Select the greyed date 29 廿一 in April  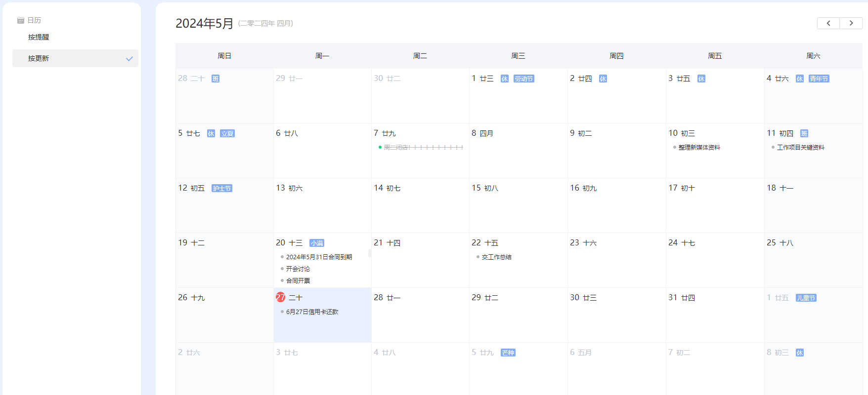[x=322, y=96]
